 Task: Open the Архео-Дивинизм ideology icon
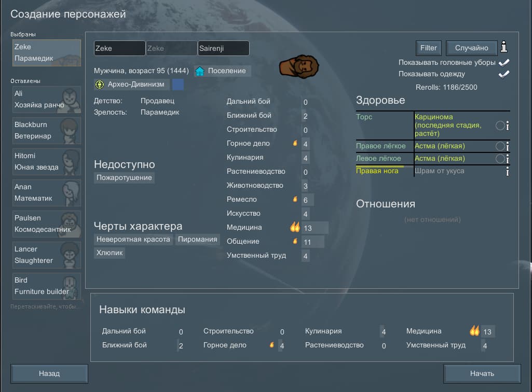pyautogui.click(x=100, y=85)
